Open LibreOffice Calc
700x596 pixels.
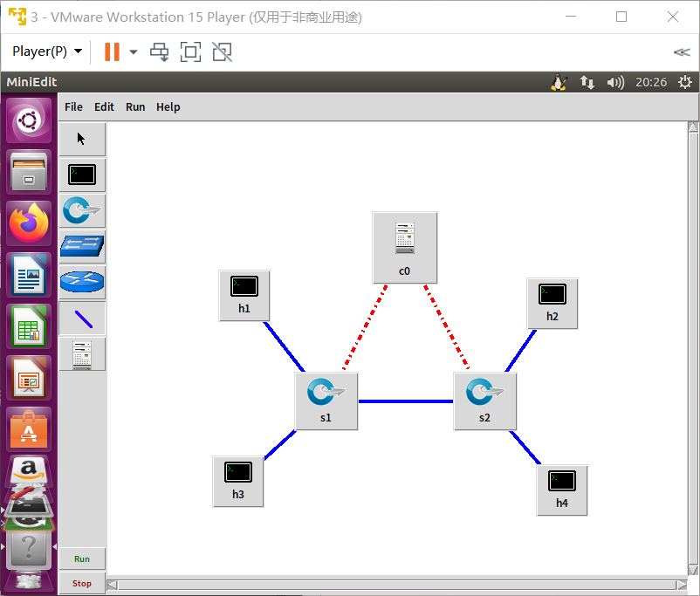(x=29, y=326)
